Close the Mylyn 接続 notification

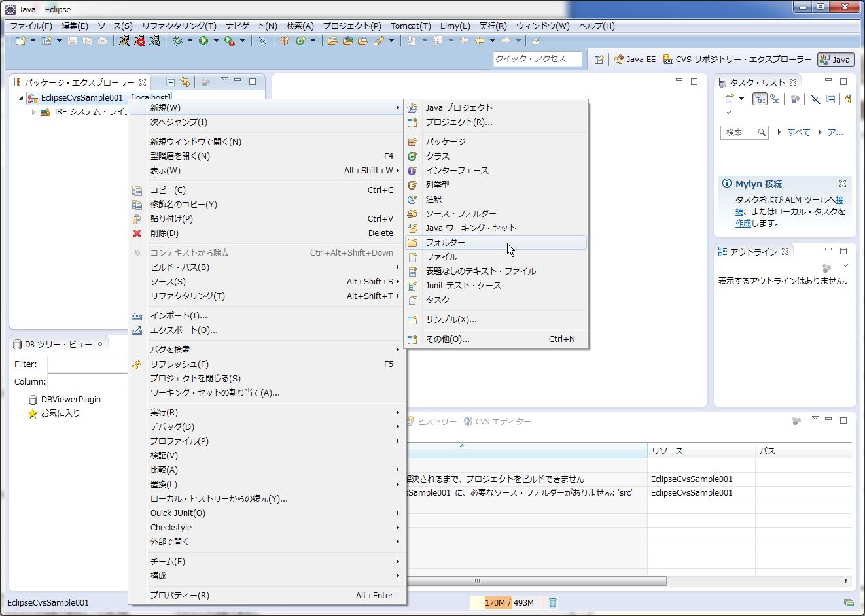pyautogui.click(x=843, y=184)
